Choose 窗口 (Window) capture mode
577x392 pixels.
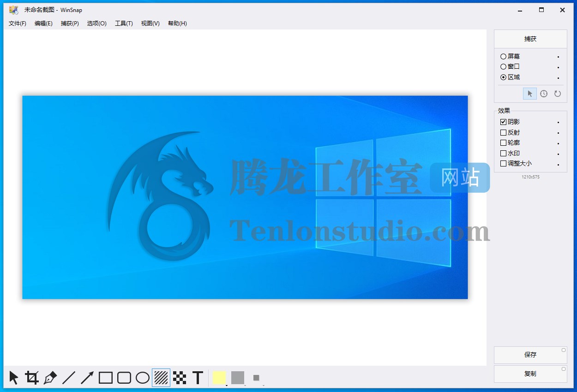[510, 66]
